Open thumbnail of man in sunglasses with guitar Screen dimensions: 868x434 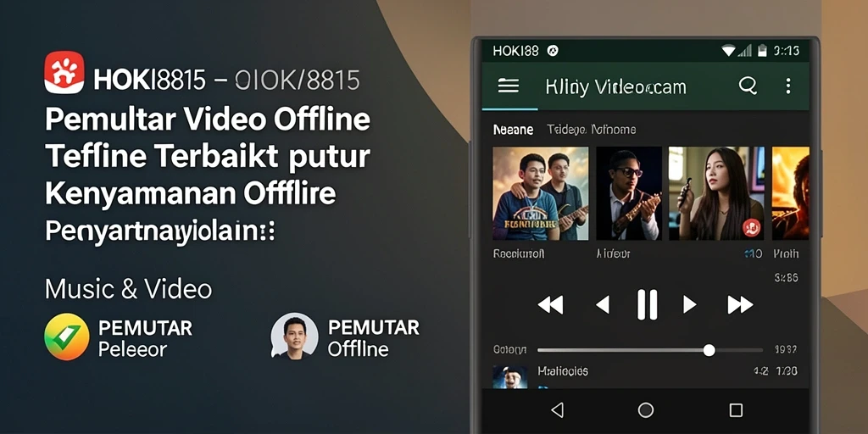pos(629,193)
